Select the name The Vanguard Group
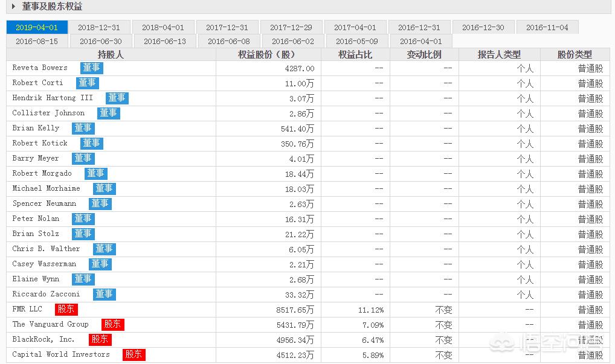The width and height of the screenshot is (615, 364). pyautogui.click(x=50, y=324)
